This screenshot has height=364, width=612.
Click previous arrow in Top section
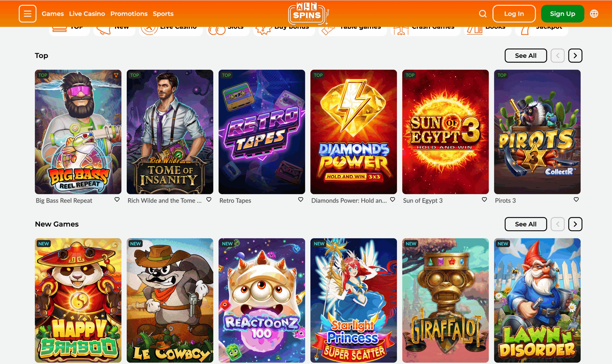[x=557, y=56]
